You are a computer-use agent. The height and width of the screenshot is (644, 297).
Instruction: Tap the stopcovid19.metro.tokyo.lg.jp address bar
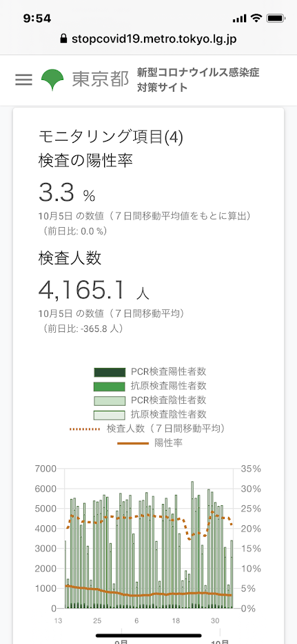(x=149, y=39)
